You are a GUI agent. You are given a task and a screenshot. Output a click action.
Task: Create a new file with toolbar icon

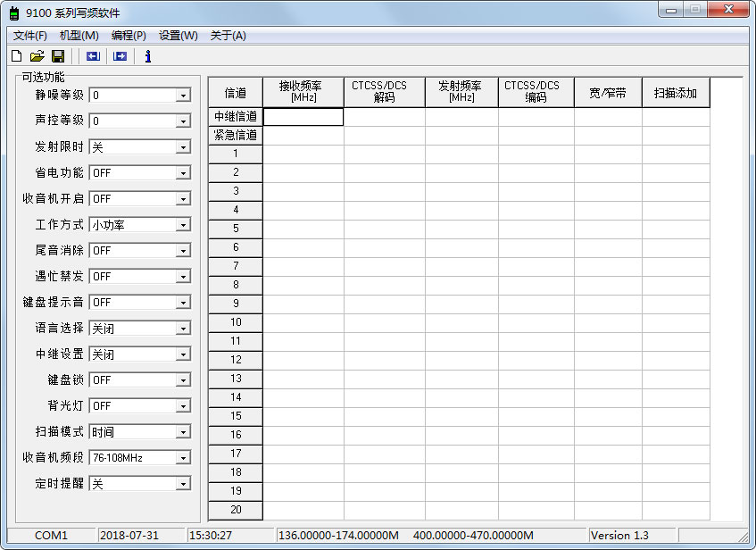click(x=16, y=56)
